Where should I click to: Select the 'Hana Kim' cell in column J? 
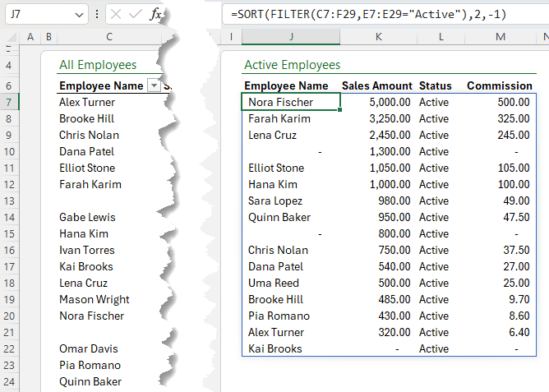(291, 184)
